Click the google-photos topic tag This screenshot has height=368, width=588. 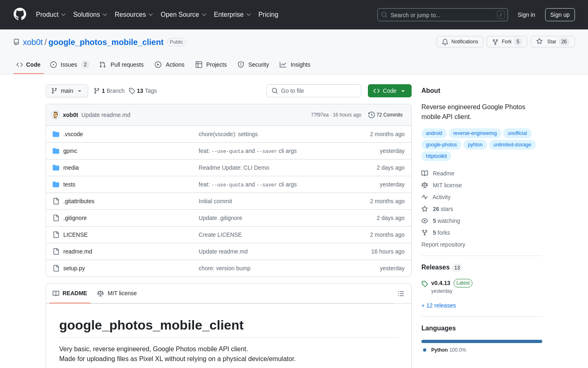coord(441,145)
